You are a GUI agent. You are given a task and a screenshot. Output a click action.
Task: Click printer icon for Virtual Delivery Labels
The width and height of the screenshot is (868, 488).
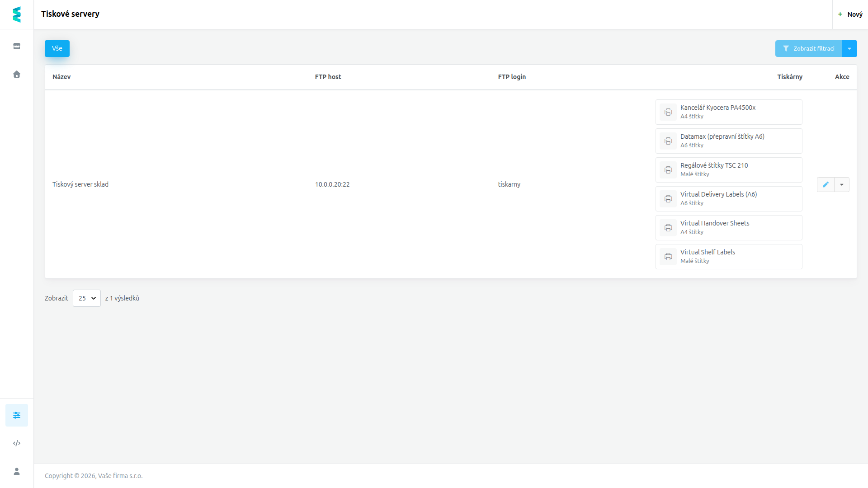coord(668,199)
